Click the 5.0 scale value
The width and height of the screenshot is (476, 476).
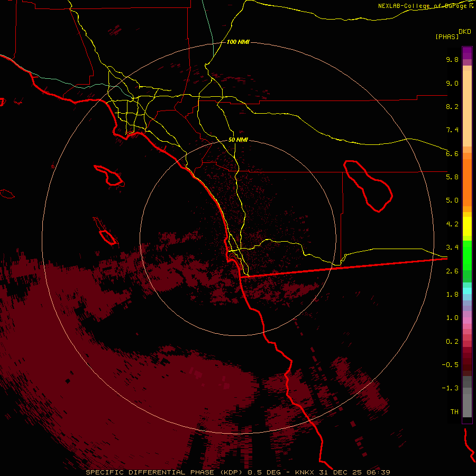452,200
